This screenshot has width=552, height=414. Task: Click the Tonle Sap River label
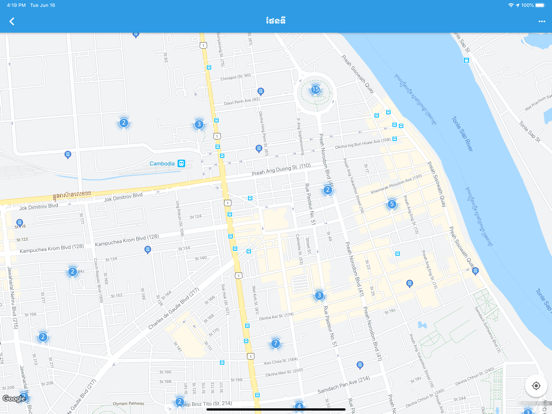[462, 134]
